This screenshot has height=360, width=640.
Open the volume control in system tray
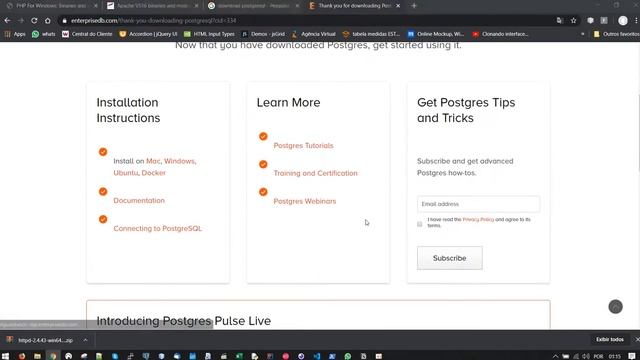click(586, 356)
